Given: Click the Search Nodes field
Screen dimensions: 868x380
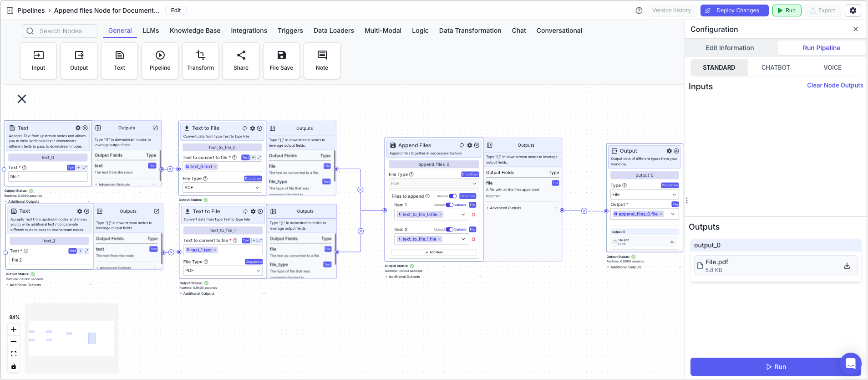Looking at the screenshot, I should pyautogui.click(x=60, y=31).
